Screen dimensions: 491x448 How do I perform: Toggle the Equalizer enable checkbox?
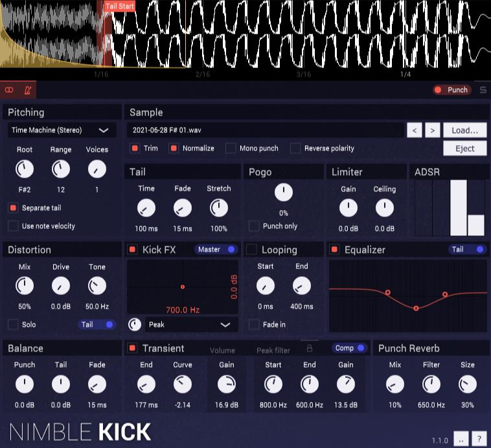334,250
